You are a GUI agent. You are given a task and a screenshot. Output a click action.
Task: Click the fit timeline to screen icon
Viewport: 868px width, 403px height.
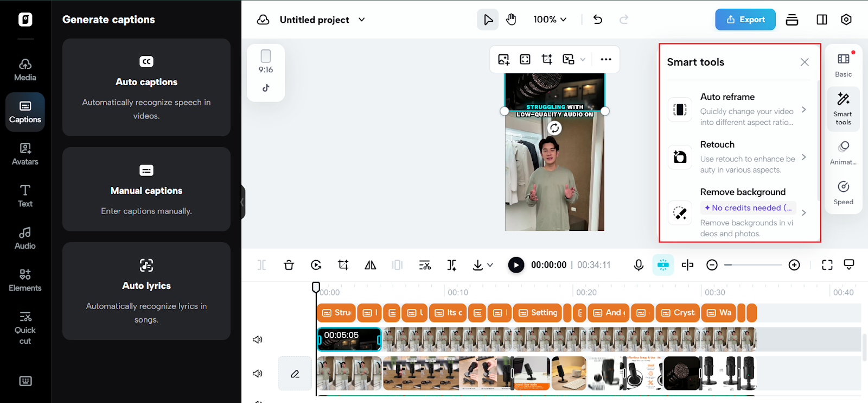(827, 265)
